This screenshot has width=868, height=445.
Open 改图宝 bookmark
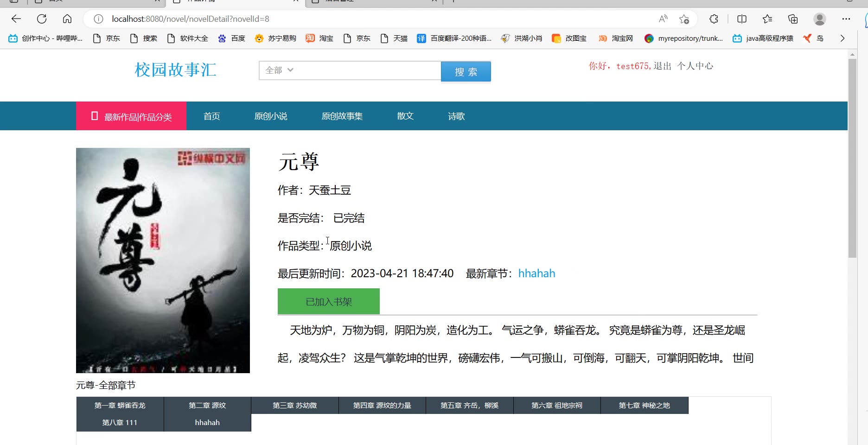569,38
